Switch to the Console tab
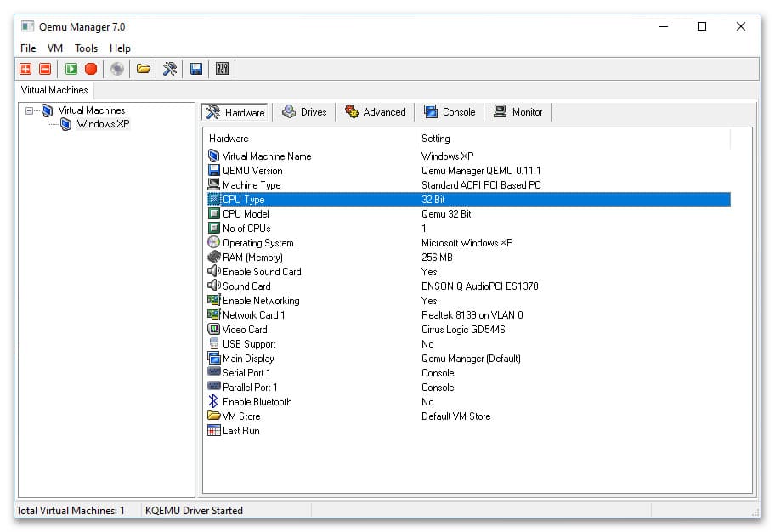Viewport: 775px width, 532px height. [450, 112]
